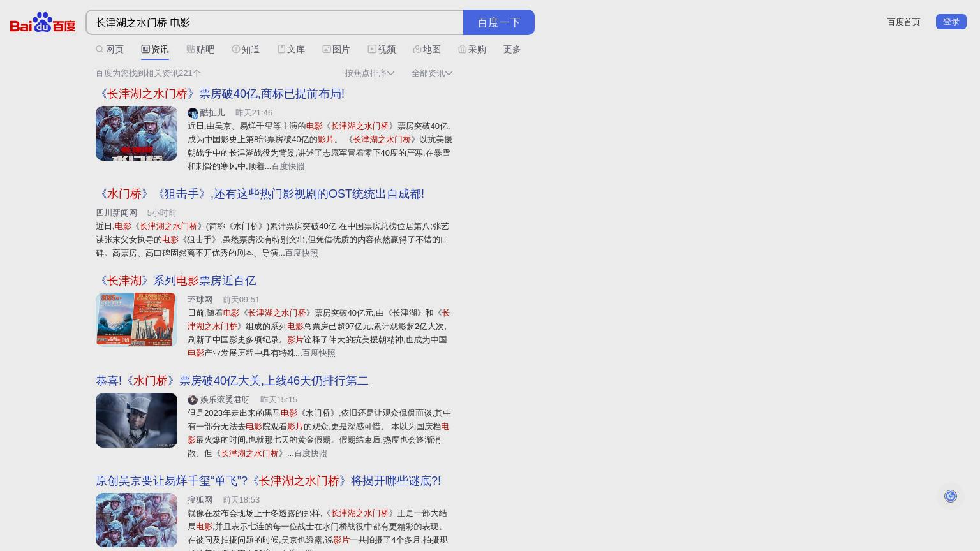Screen dimensions: 980x551
Task: Switch to 图片 tab
Action: point(336,49)
